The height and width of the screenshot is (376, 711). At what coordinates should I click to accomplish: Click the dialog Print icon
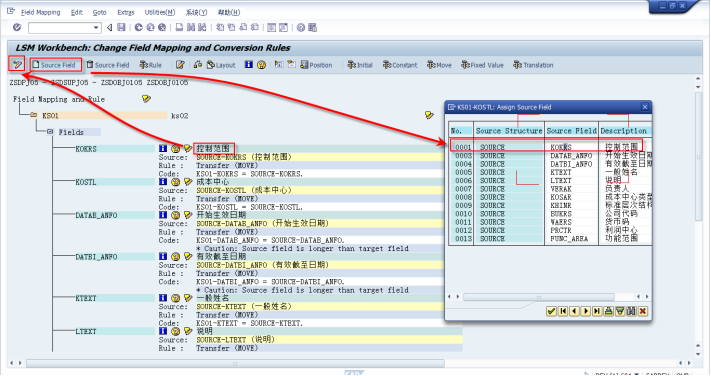click(609, 311)
